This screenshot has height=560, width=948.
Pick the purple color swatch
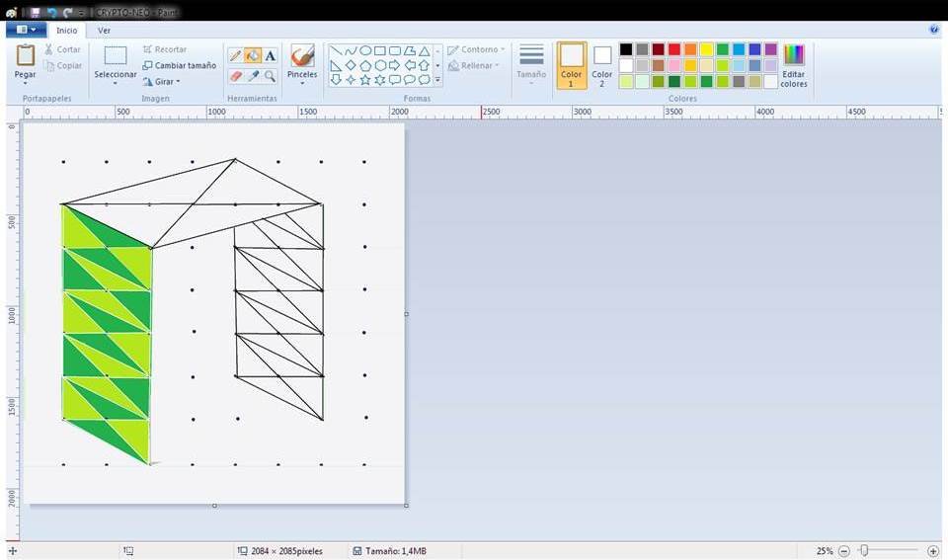(771, 49)
